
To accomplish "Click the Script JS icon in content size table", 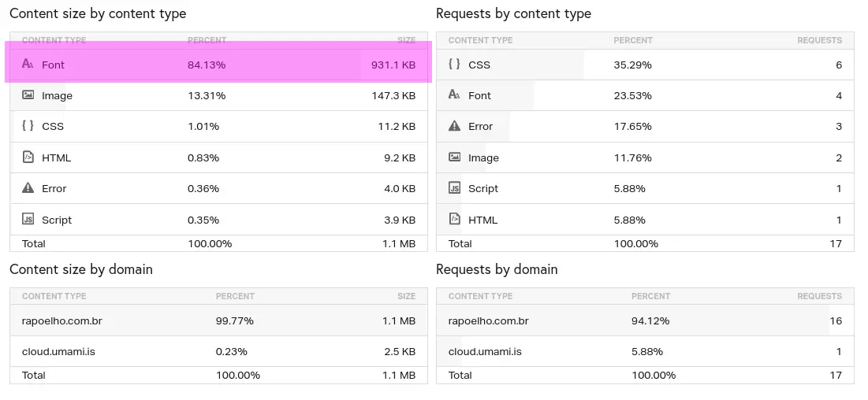I will coord(28,220).
